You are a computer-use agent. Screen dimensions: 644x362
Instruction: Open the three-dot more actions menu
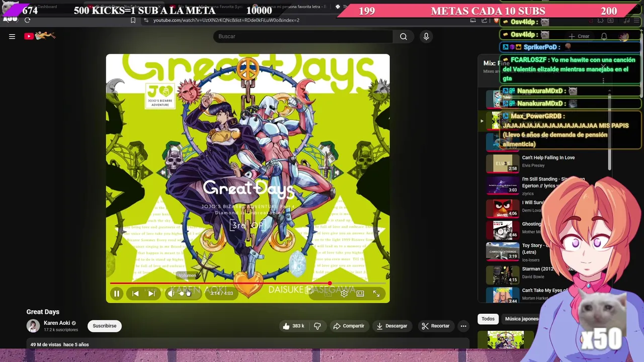pyautogui.click(x=463, y=326)
